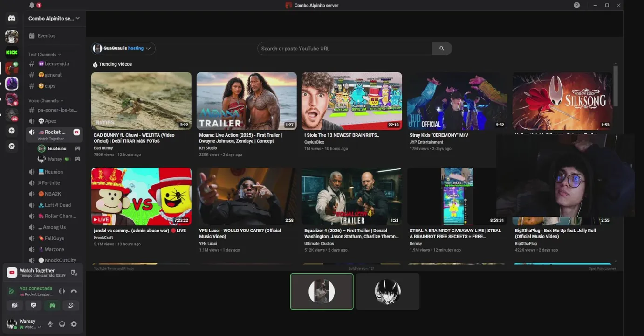
Task: Open the KICK server icon
Action: [12, 52]
